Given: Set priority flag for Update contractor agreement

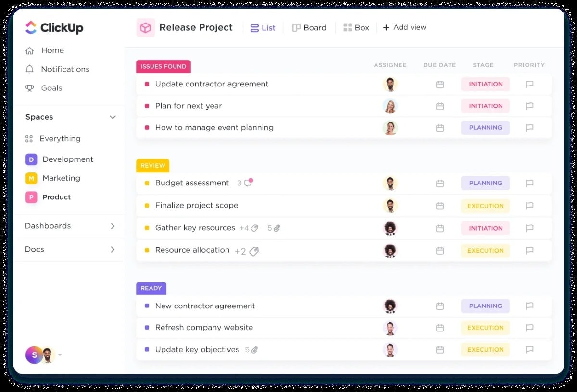Looking at the screenshot, I should (x=529, y=85).
